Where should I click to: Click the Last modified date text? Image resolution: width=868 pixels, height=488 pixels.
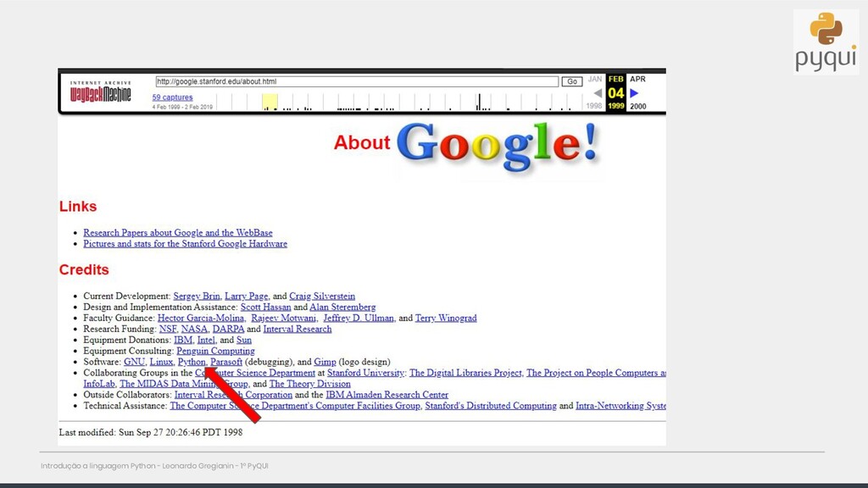[x=151, y=433]
